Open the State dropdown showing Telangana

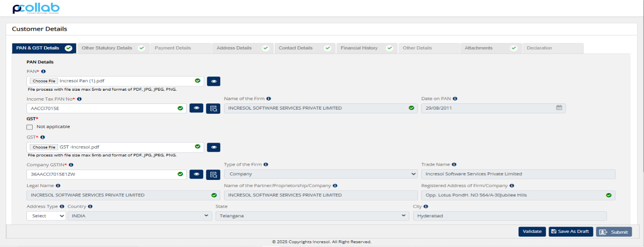tap(312, 216)
